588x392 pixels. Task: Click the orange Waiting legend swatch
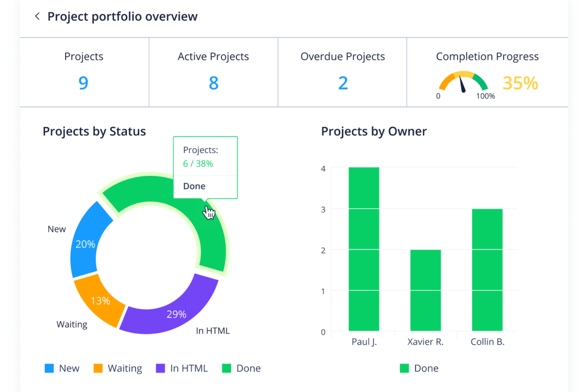tap(98, 368)
